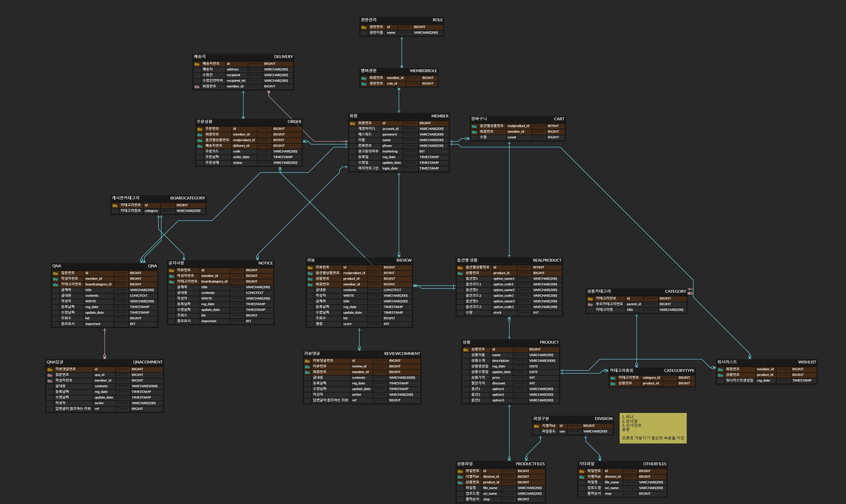
Task: Select the BOARDCATEGORY table name
Action: click(187, 198)
